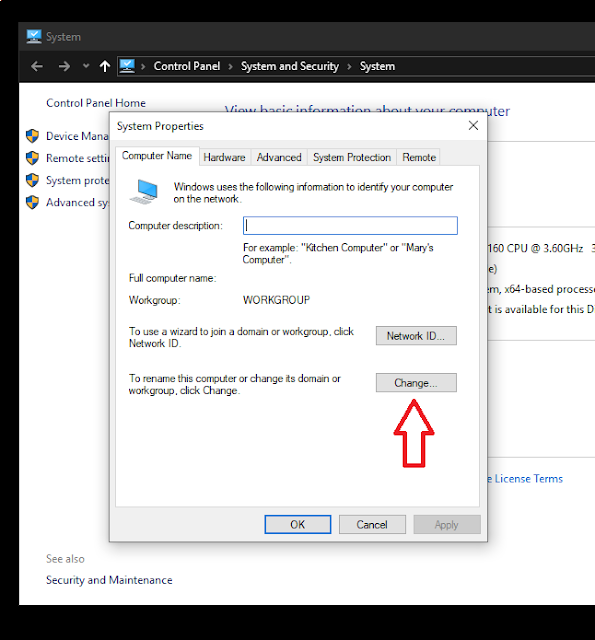The width and height of the screenshot is (595, 640).
Task: Open Device Manager link
Action: point(77,136)
